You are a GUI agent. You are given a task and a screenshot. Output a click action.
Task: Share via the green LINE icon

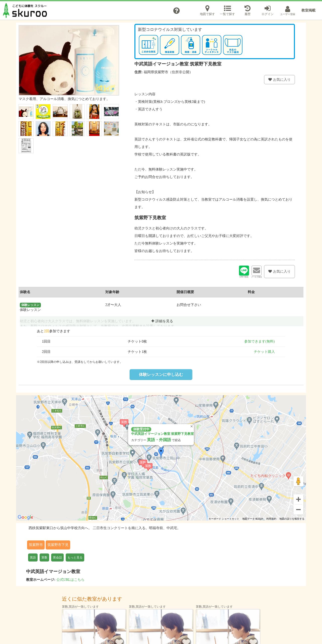click(x=244, y=271)
